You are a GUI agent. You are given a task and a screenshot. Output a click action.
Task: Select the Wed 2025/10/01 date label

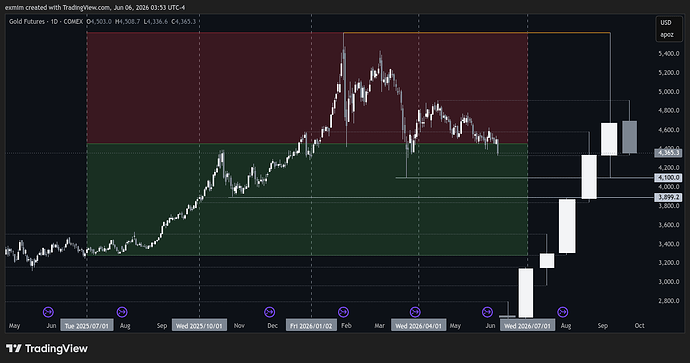pos(199,326)
